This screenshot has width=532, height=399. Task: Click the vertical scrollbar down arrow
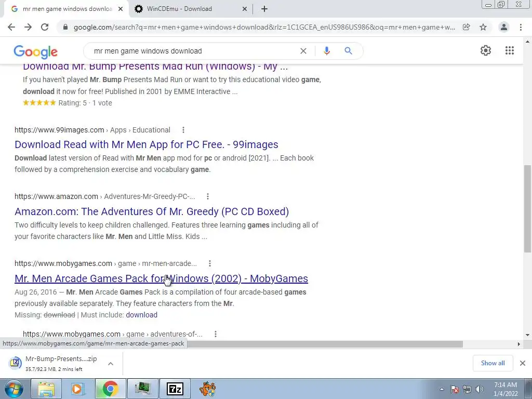click(x=527, y=335)
